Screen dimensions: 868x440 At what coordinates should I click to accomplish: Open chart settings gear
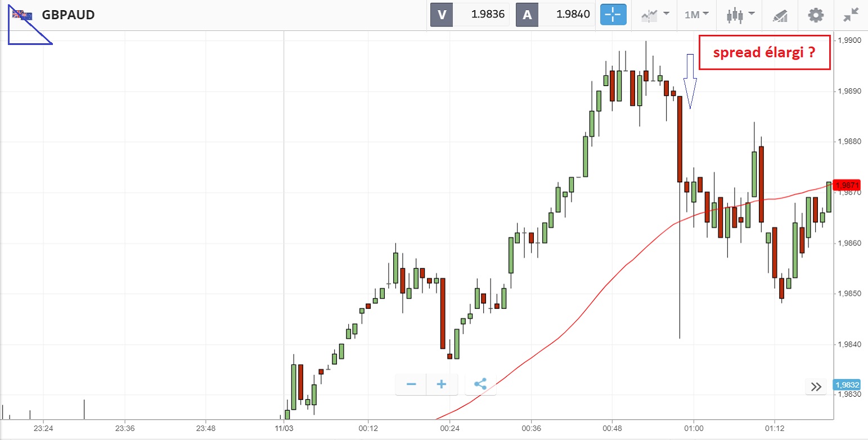click(x=816, y=15)
